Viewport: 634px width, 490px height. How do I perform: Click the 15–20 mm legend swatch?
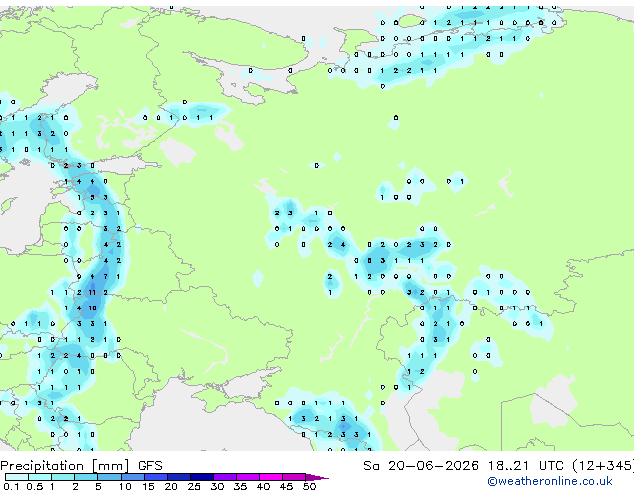pyautogui.click(x=155, y=477)
